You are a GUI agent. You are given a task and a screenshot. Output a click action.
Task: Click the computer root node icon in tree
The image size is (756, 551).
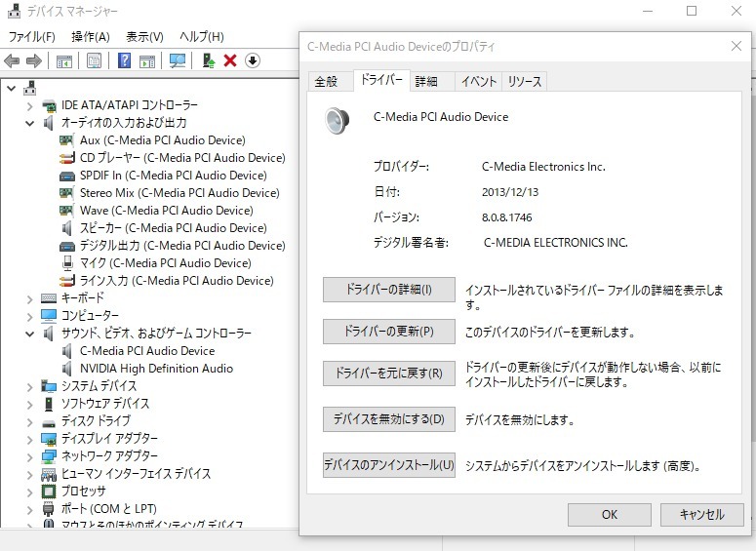[30, 88]
